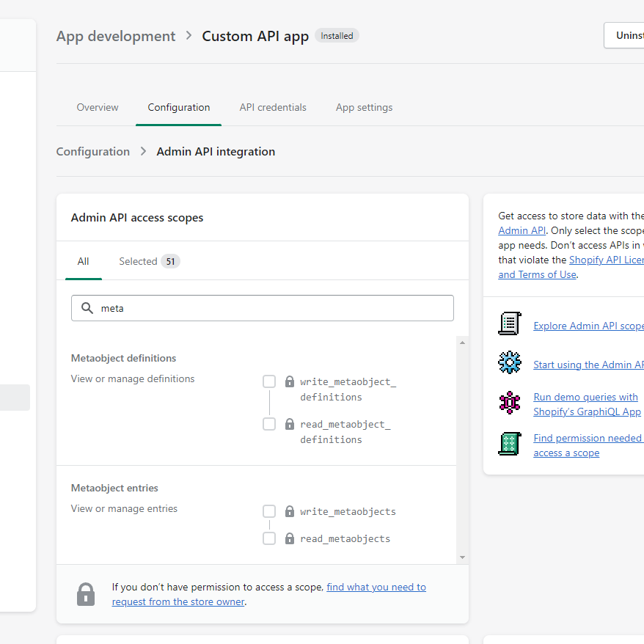This screenshot has height=644, width=644.
Task: Click the Custom API app page title
Action: (x=255, y=36)
